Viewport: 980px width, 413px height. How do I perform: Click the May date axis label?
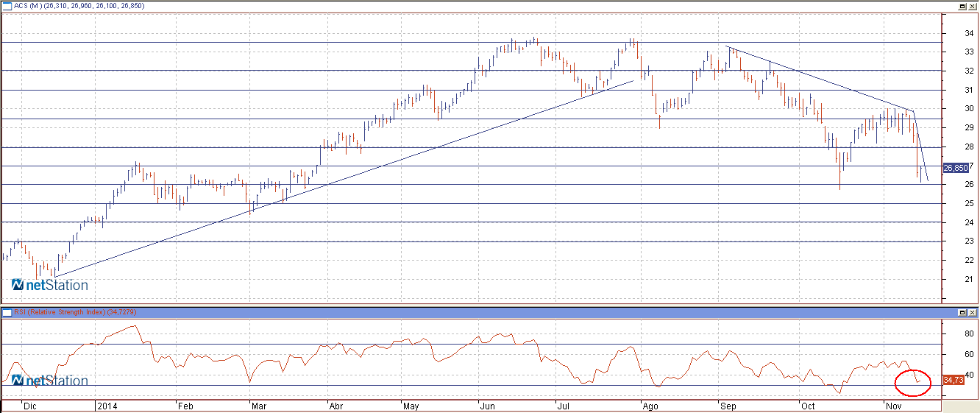pos(411,406)
